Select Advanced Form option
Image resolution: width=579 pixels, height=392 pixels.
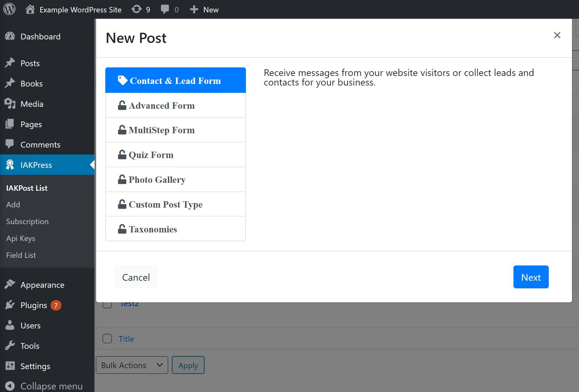176,105
